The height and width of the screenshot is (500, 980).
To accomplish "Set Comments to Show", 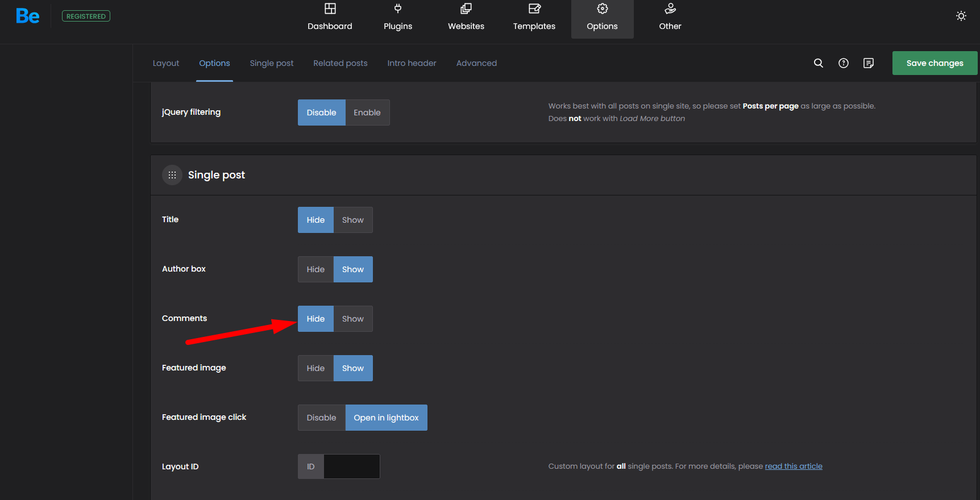I will pyautogui.click(x=352, y=319).
